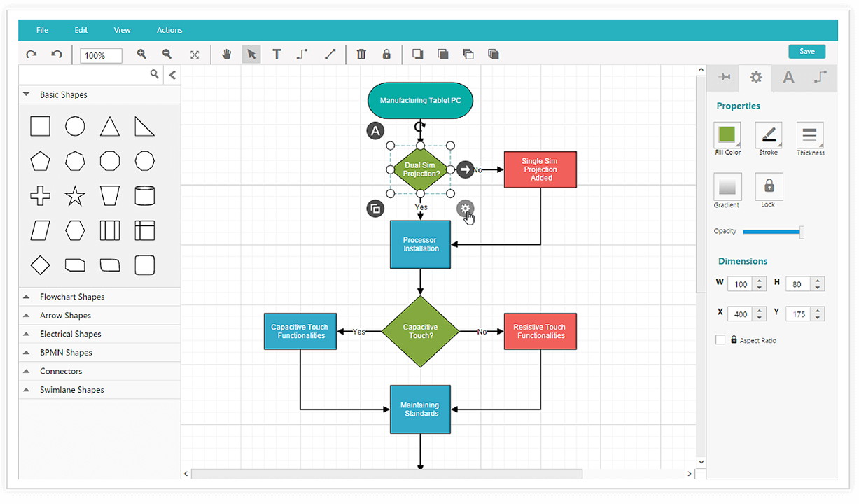Viewport: 859px width, 504px height.
Task: Click the Gradient property icon
Action: point(727,187)
